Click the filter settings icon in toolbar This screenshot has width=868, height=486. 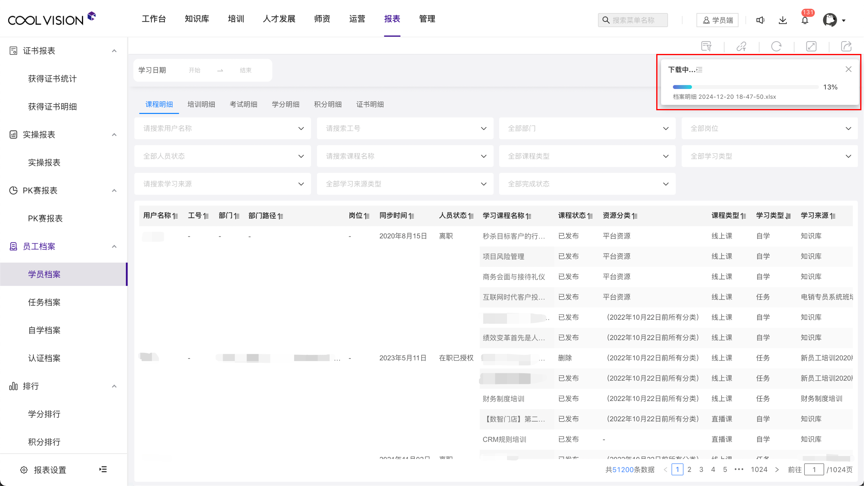tap(706, 46)
